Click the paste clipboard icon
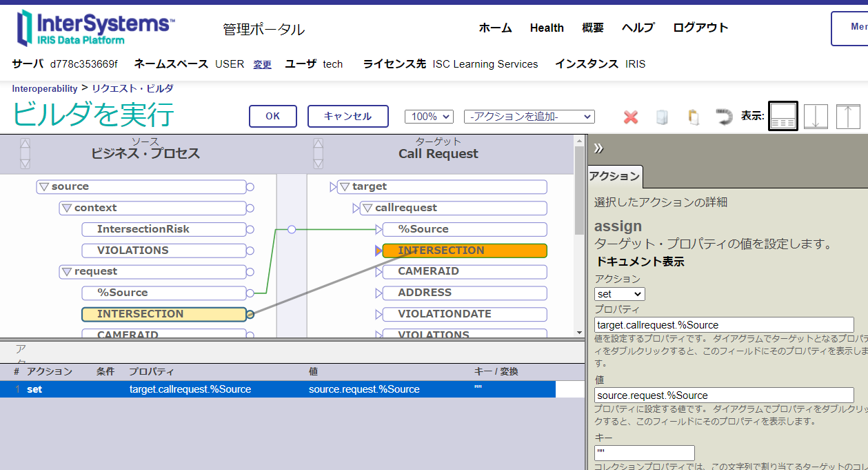This screenshot has height=470, width=868. click(693, 117)
